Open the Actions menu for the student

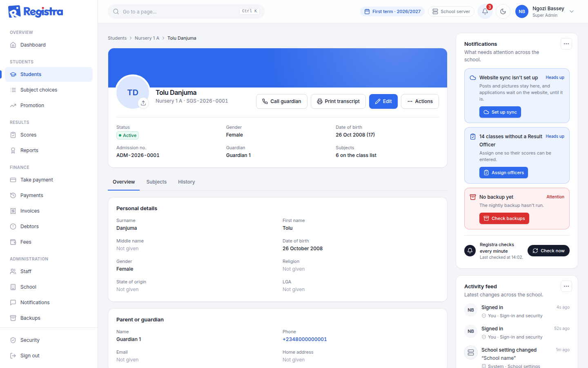coord(420,101)
